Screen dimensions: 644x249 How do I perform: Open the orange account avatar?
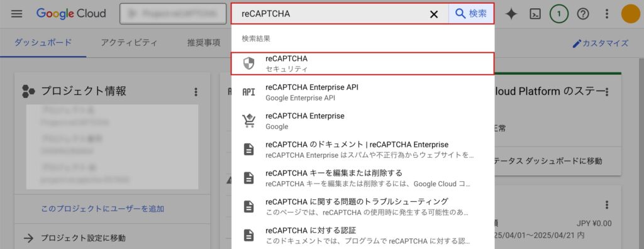(x=631, y=14)
